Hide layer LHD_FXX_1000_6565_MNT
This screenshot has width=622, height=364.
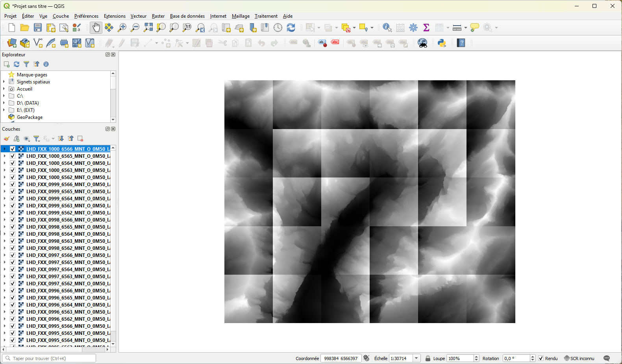tap(13, 156)
